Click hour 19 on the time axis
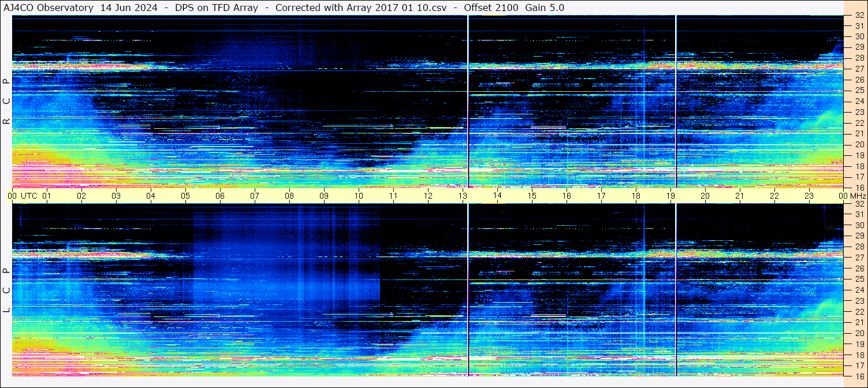Image resolution: width=868 pixels, height=388 pixels. [670, 196]
